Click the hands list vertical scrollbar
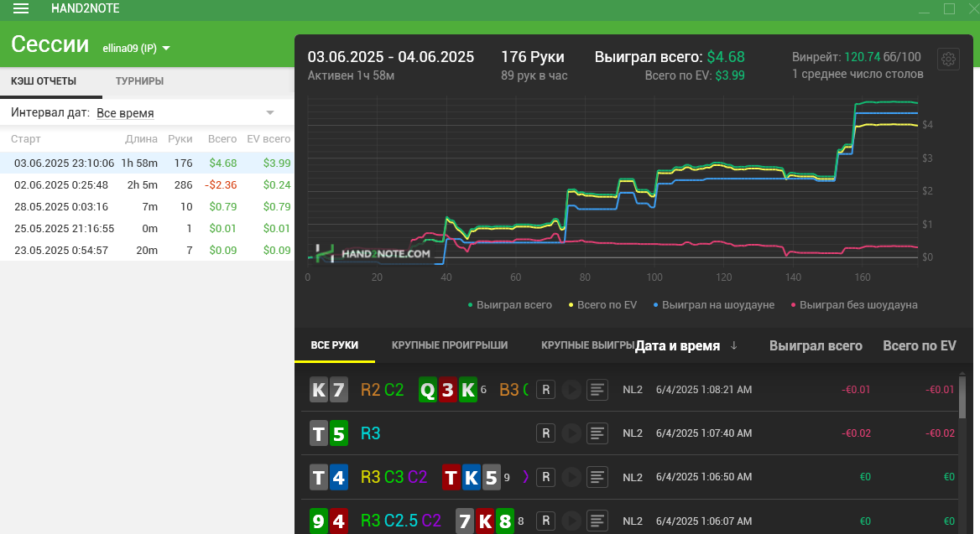 coord(962,398)
